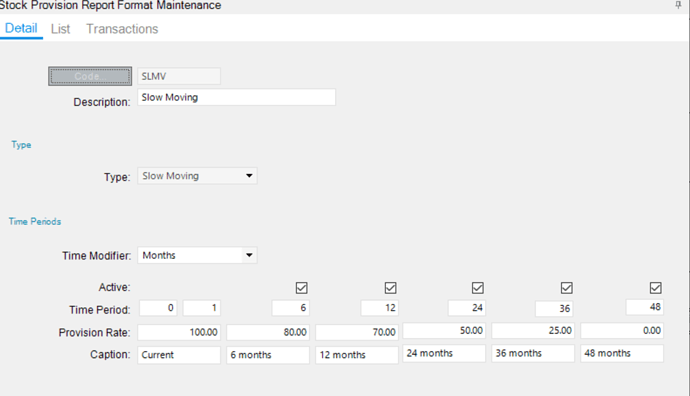Click the Provision Rate field showing 50.00
This screenshot has height=396, width=690.
pos(444,330)
